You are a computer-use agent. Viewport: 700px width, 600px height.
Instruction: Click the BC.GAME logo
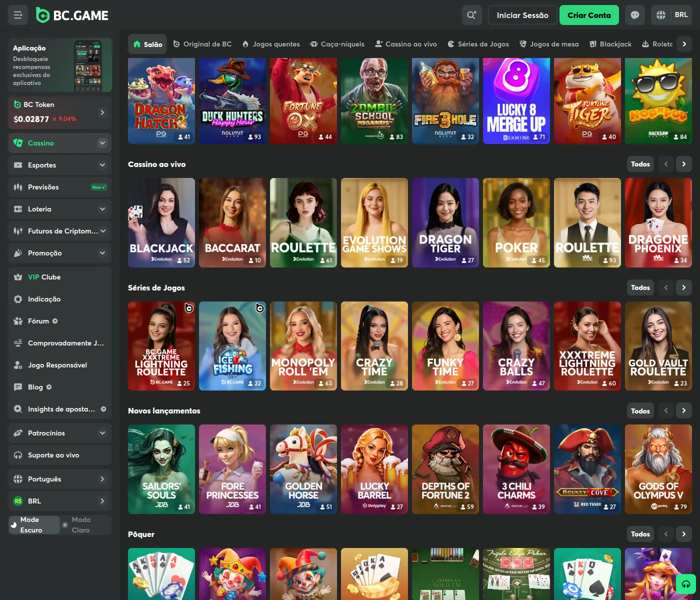[x=72, y=15]
